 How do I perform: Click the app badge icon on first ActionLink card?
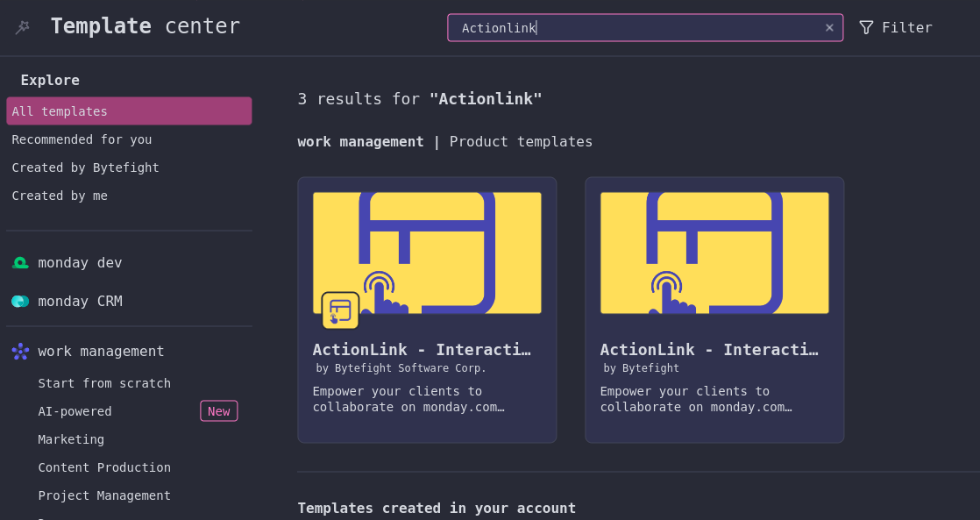[340, 310]
